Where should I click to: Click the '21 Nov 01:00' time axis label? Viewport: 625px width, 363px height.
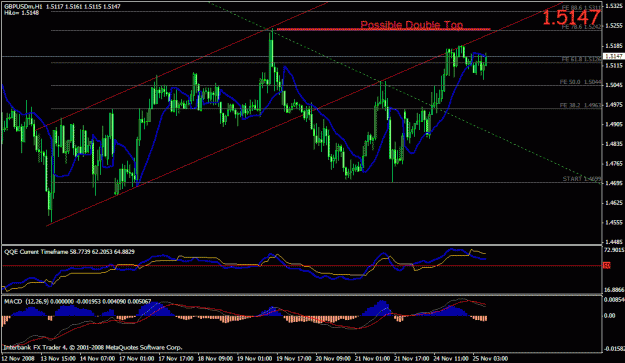(373, 358)
